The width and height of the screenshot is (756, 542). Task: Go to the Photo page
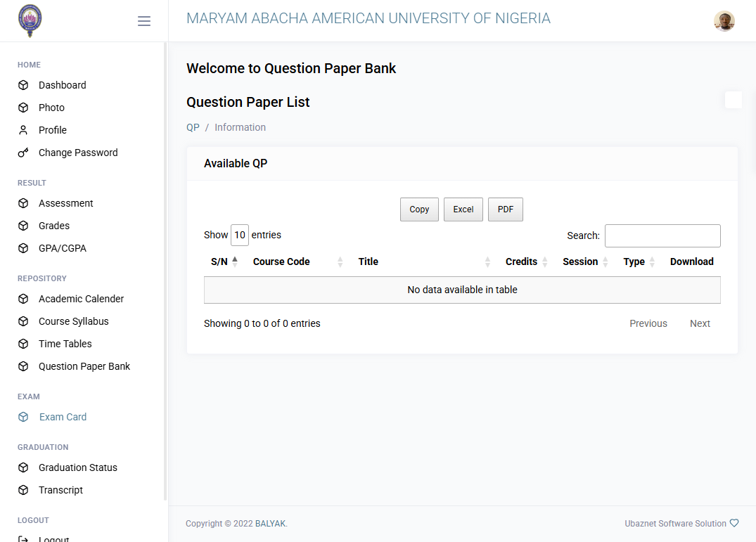(51, 108)
